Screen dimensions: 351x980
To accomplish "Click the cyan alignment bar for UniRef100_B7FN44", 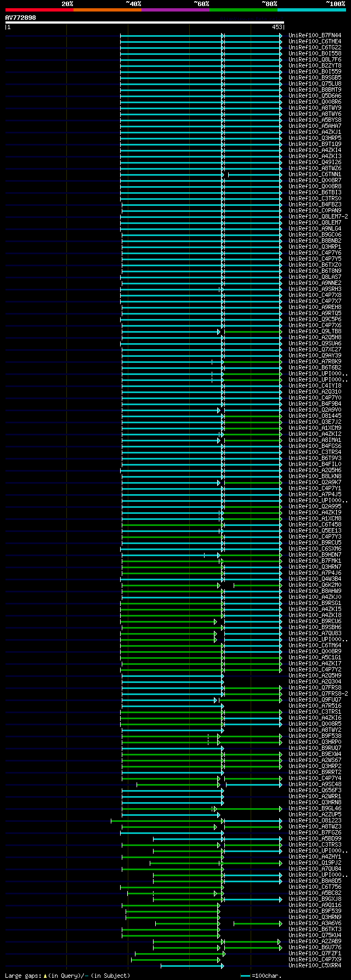I will coord(201,35).
